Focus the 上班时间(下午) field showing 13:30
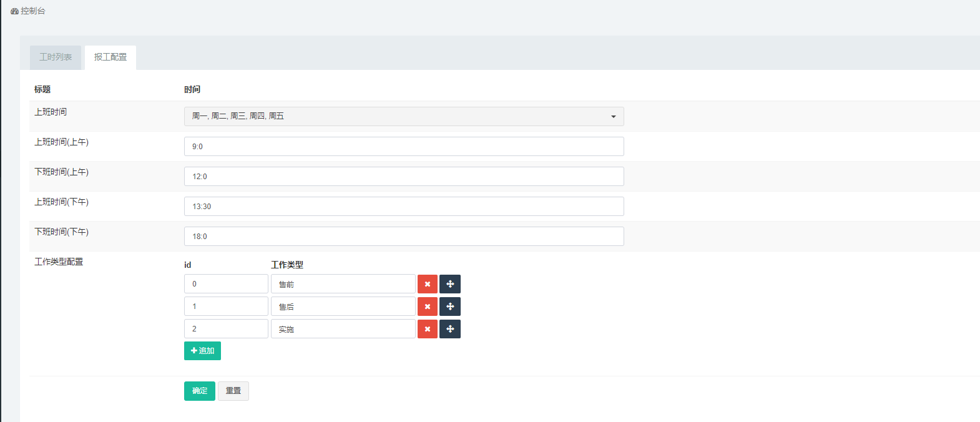The height and width of the screenshot is (422, 980). tap(404, 206)
